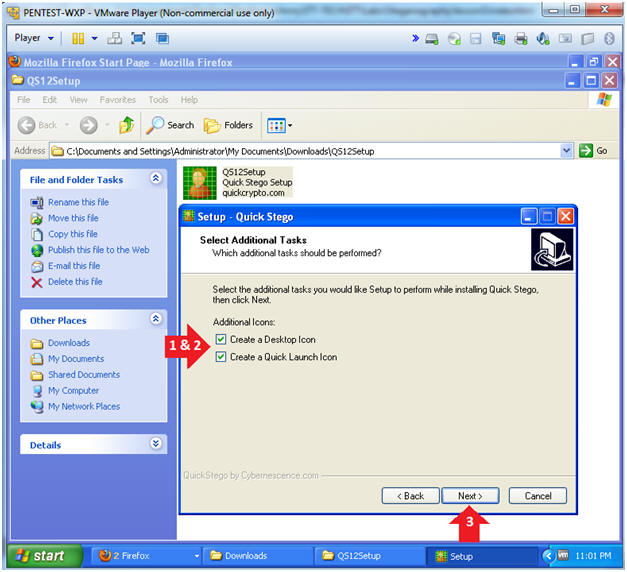Click the network adapter icon in VMware
This screenshot has width=627, height=572.
click(498, 39)
